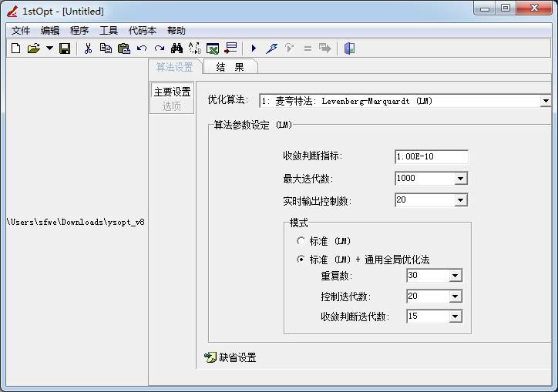Open a file with the folder icon
The image size is (558, 392).
point(33,48)
